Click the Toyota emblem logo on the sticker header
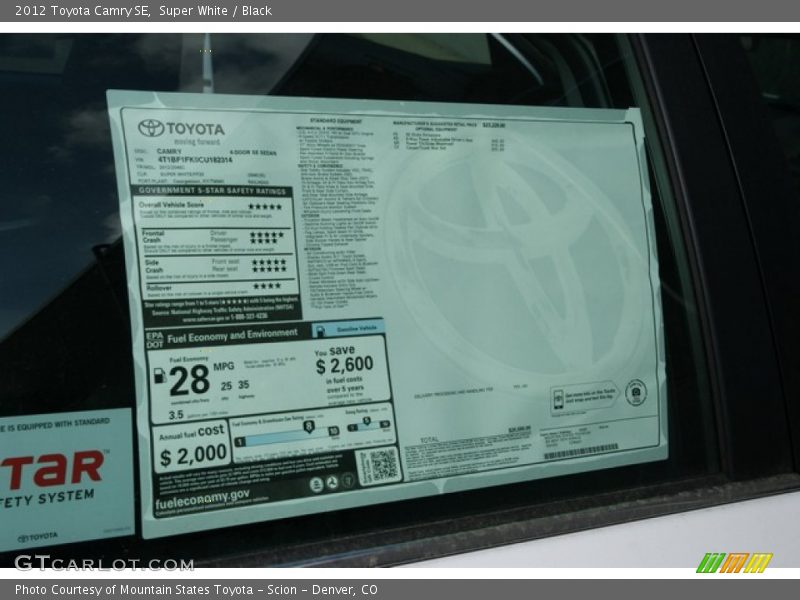 pyautogui.click(x=151, y=128)
